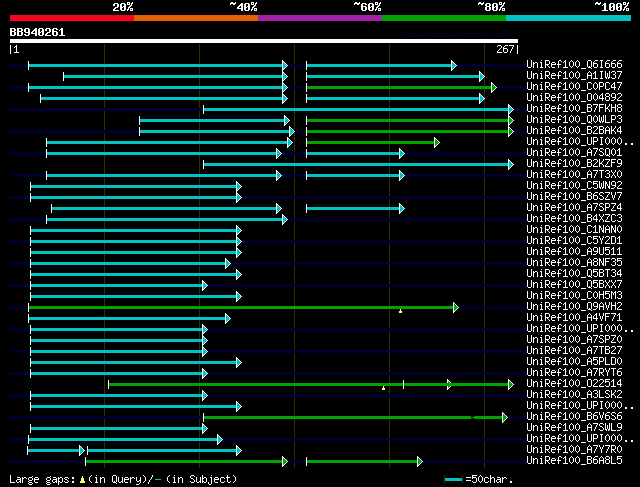The width and height of the screenshot is (640, 487).
Task: Select the UniRef100_Q9AVH2 label
Action: click(574, 307)
